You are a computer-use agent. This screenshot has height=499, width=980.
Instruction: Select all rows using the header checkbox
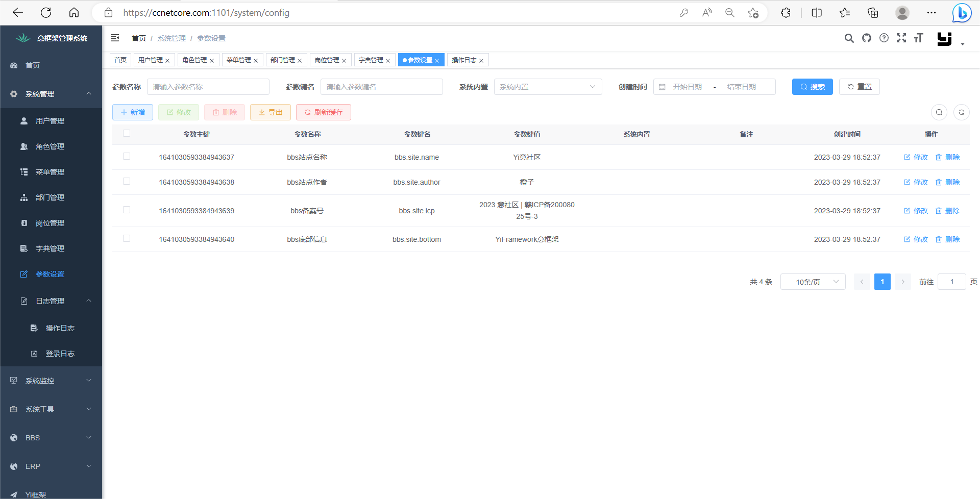click(127, 133)
